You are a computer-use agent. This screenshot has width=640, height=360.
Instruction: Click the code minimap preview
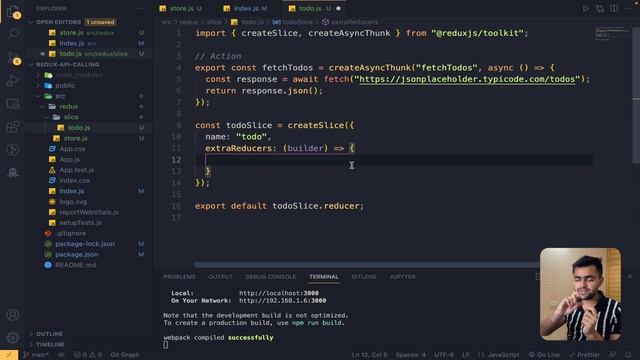613,33
